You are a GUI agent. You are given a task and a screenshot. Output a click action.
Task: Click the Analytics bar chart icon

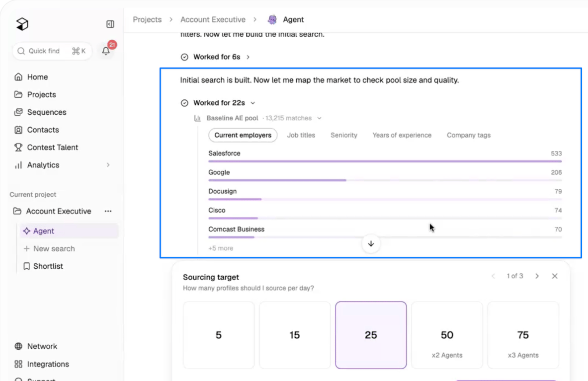(18, 165)
